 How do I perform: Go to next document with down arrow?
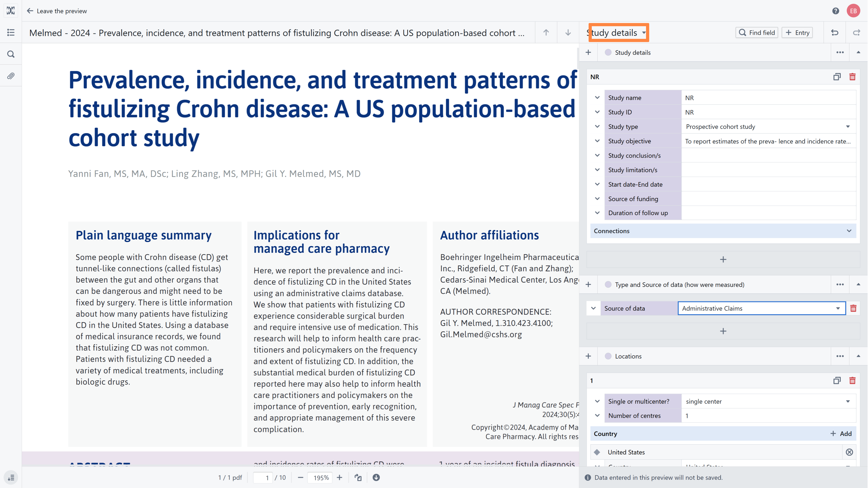(x=568, y=32)
